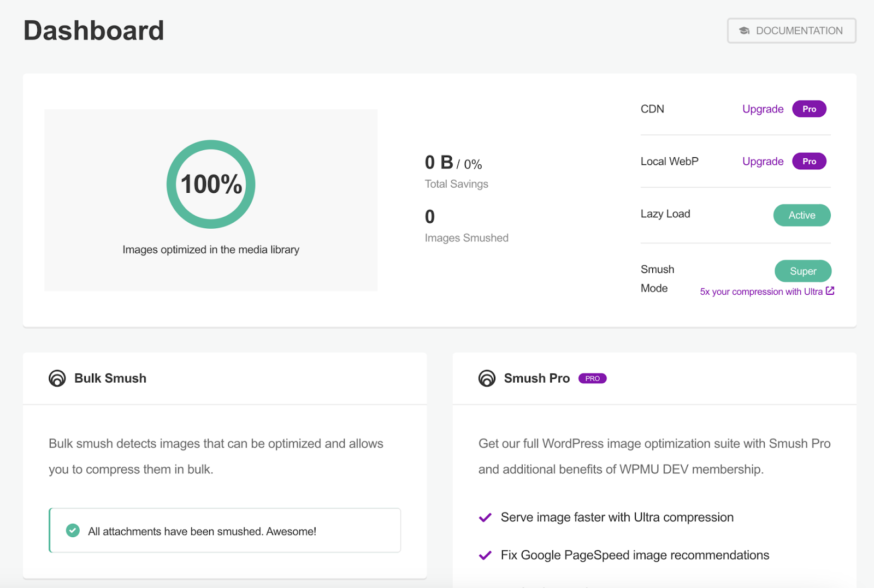Click the Total Savings label
The image size is (874, 588).
point(457,184)
